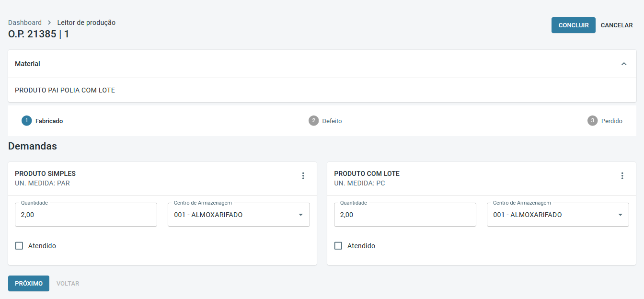Image resolution: width=644 pixels, height=299 pixels.
Task: Go to the Perdido step label
Action: pyautogui.click(x=612, y=121)
